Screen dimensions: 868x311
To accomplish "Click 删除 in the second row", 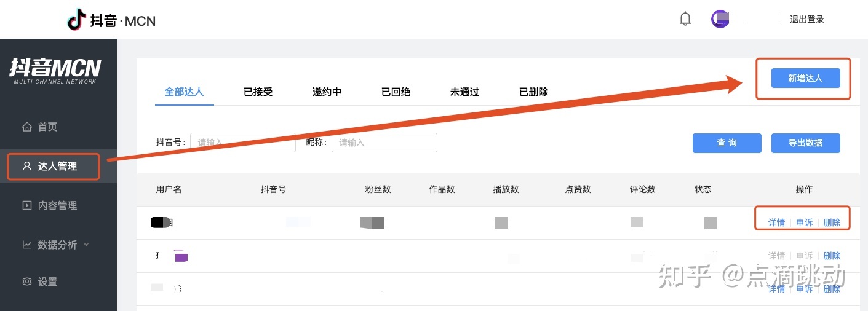I will tap(832, 256).
